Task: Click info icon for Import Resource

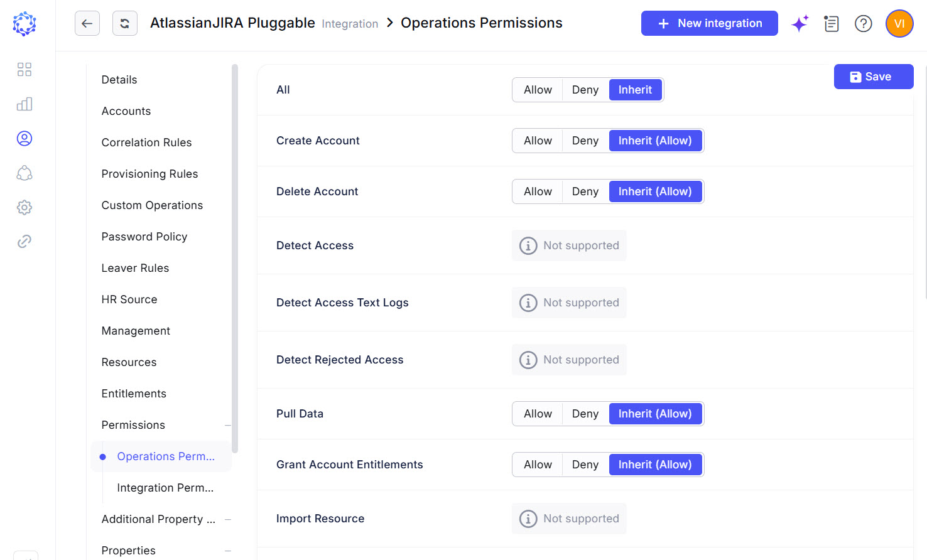Action: tap(528, 519)
